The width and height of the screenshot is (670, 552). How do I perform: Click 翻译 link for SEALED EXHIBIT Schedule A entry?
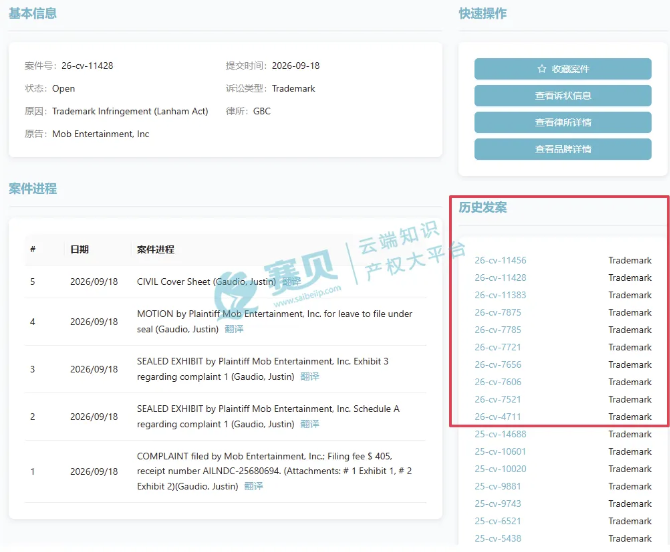click(x=310, y=424)
